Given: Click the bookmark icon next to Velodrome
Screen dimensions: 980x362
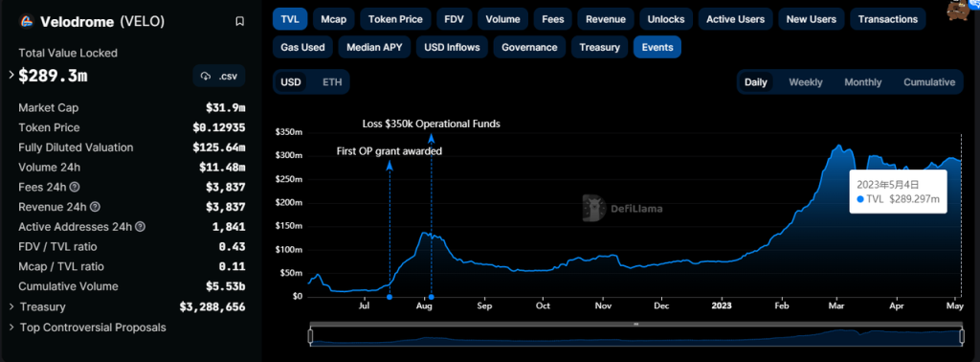Looking at the screenshot, I should point(239,21).
